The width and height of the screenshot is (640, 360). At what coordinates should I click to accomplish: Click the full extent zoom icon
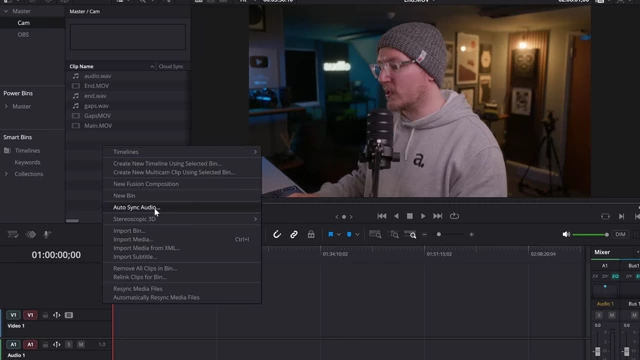pyautogui.click(x=375, y=234)
